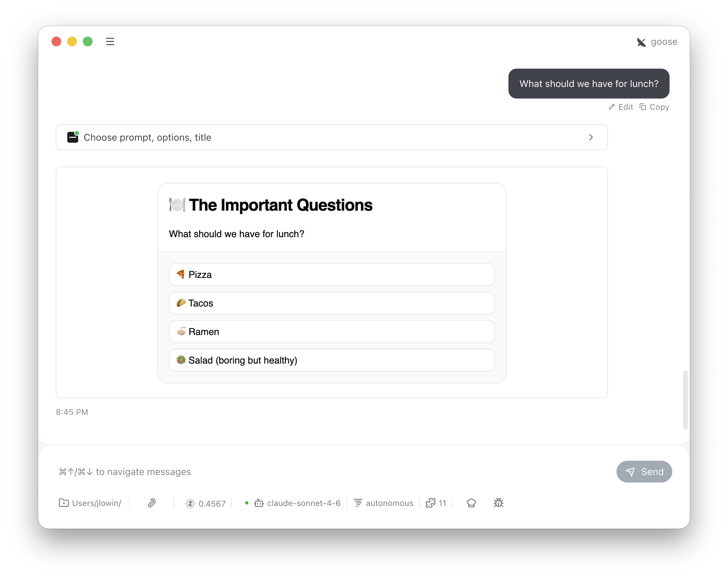
Task: Open the bug diagnostics icon
Action: point(498,503)
